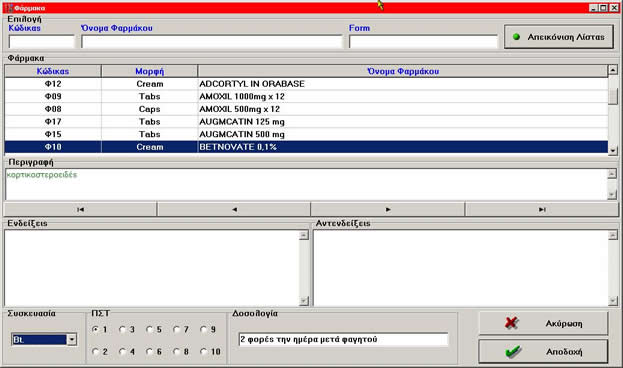Maximize the Φάρμακα window

tap(603, 8)
